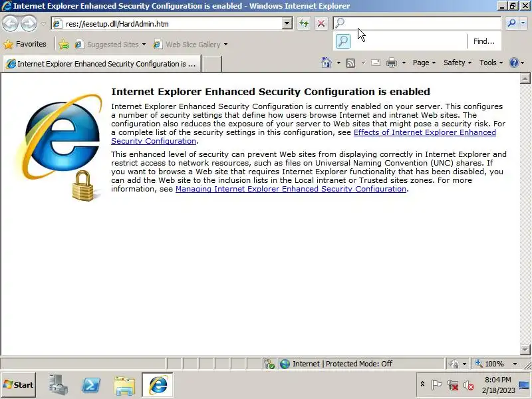Open Managing Internet Explorer Enhanced Security link
532x399 pixels.
[x=291, y=189]
